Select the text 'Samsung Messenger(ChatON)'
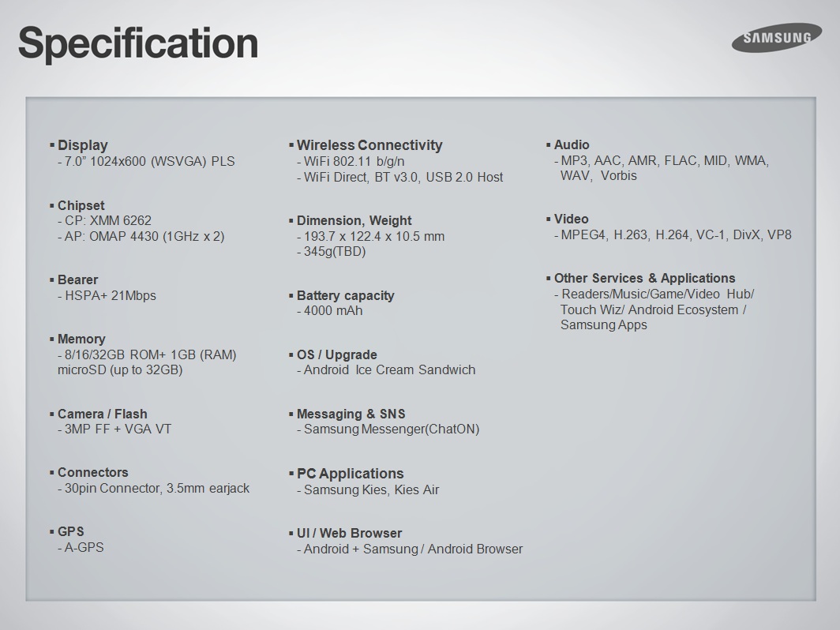Image resolution: width=840 pixels, height=630 pixels. click(x=392, y=429)
